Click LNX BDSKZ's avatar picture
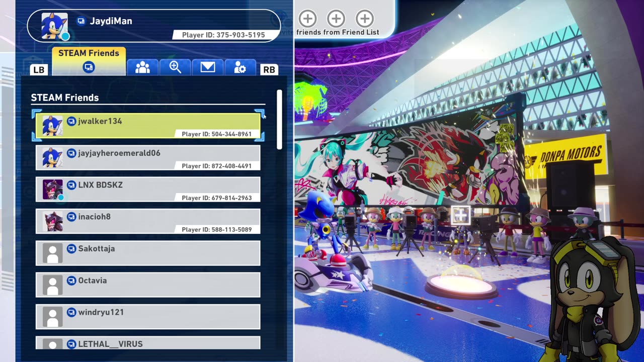 click(x=52, y=190)
